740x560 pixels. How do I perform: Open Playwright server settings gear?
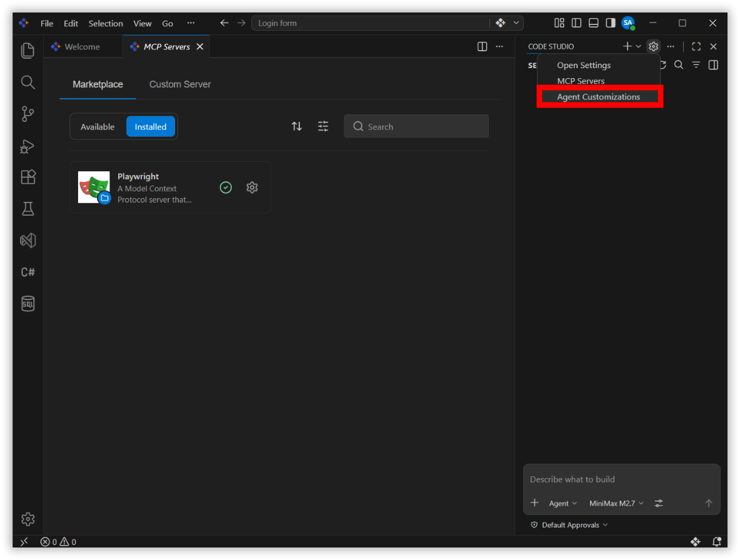tap(252, 187)
